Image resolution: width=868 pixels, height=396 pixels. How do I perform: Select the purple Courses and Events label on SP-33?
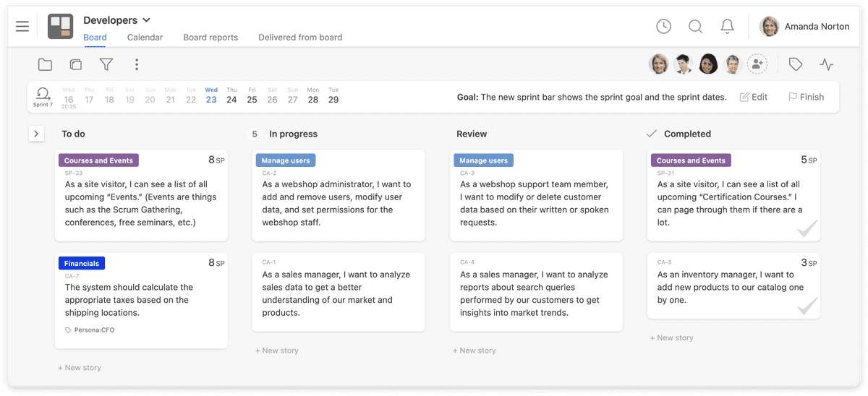tap(98, 160)
